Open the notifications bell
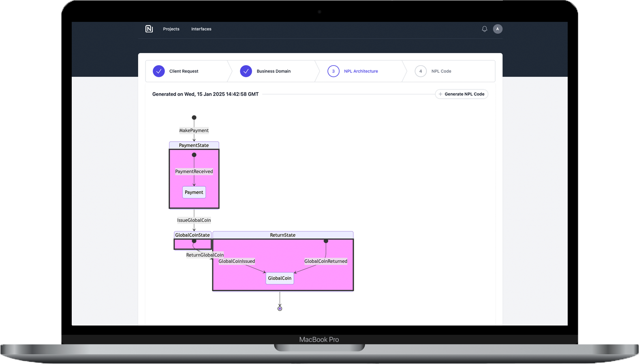Screen dimensions: 639x364 pos(484,29)
